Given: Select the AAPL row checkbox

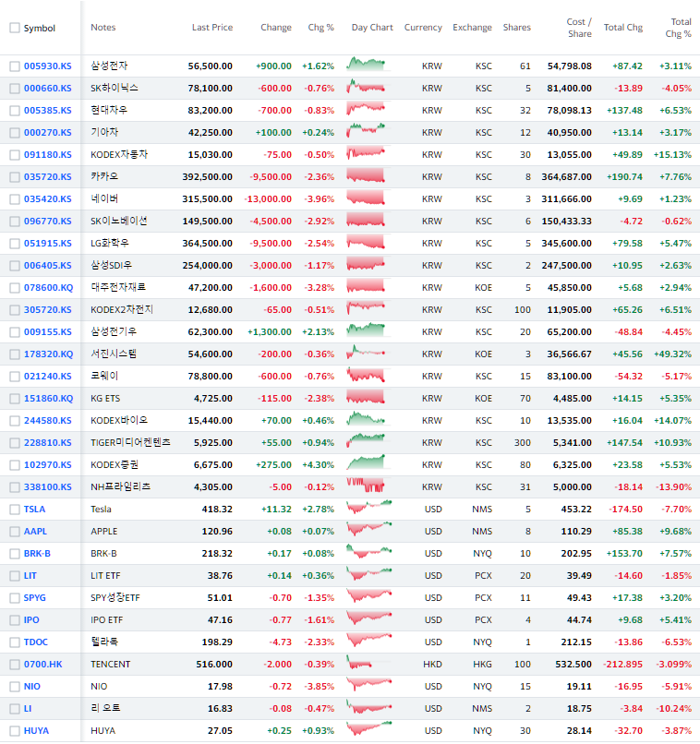Looking at the screenshot, I should point(15,532).
